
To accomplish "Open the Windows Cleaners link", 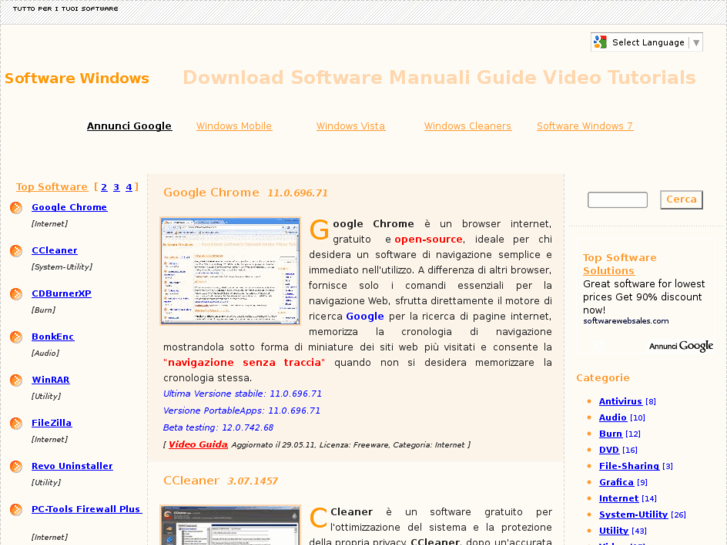I will (x=467, y=126).
